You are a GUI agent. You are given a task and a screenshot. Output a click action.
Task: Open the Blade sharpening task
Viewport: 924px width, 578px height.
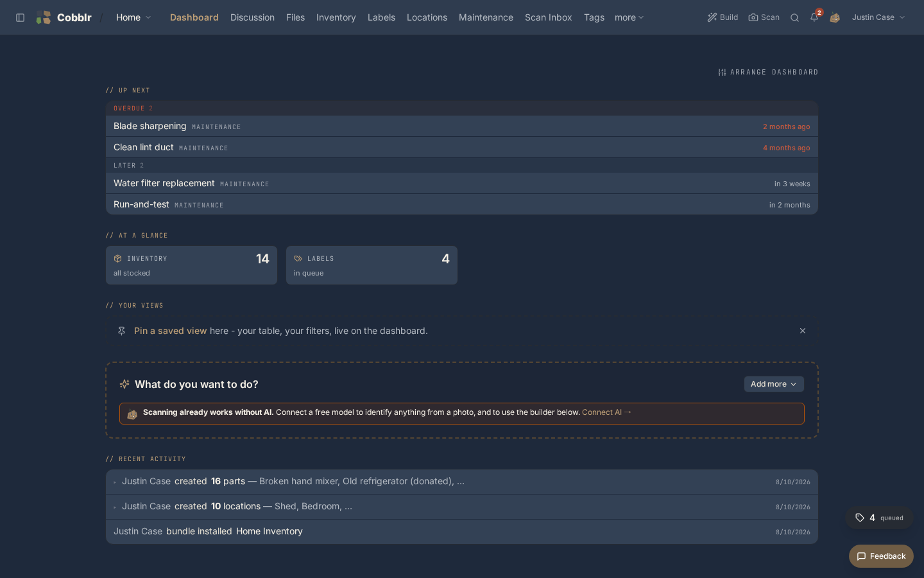[x=462, y=127]
